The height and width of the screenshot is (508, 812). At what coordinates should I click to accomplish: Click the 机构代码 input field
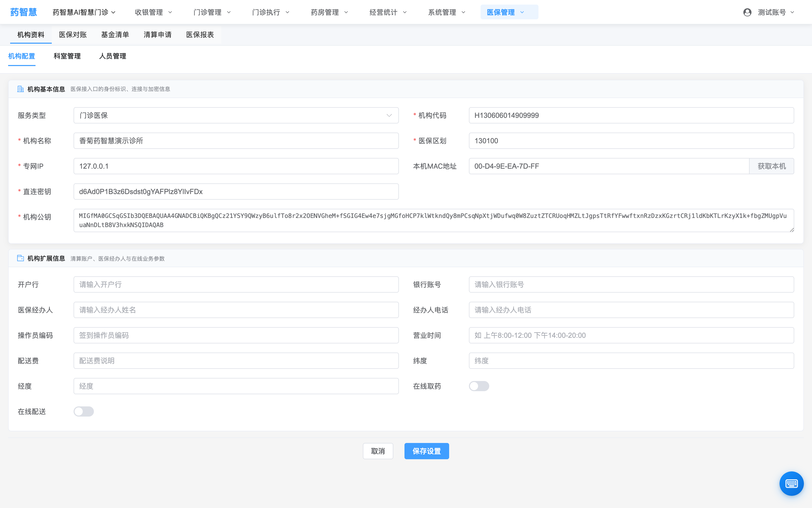pyautogui.click(x=631, y=116)
